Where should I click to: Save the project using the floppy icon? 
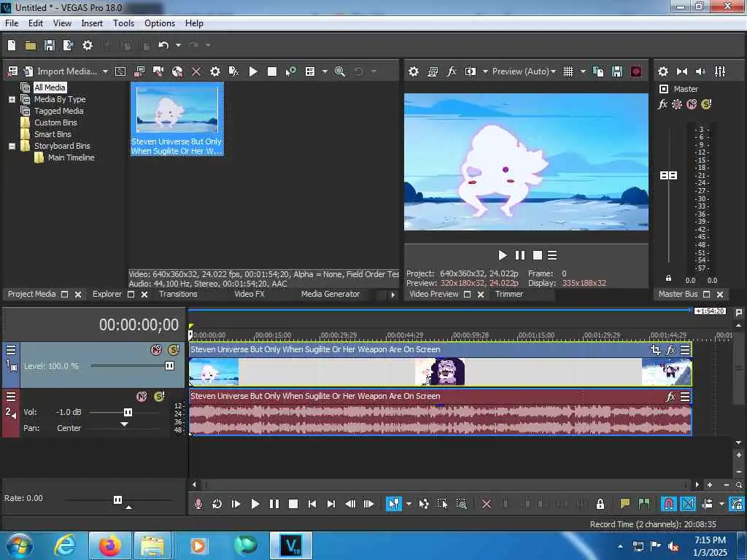click(x=49, y=45)
